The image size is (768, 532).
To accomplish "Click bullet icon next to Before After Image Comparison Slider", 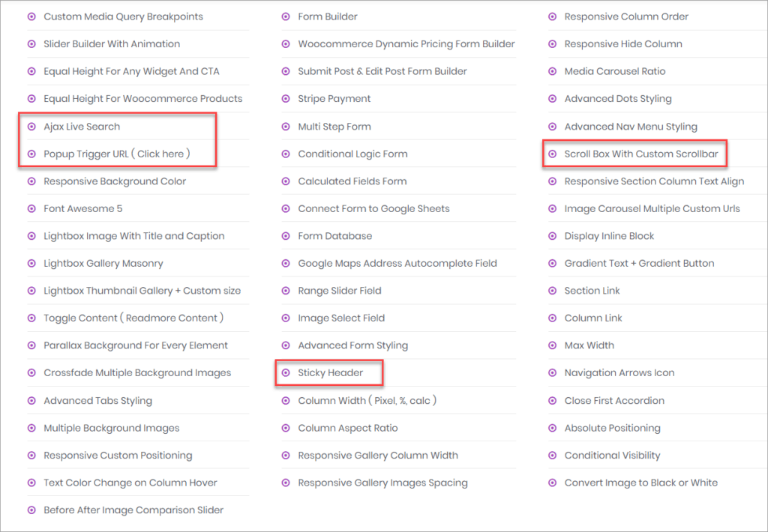I will 31,510.
